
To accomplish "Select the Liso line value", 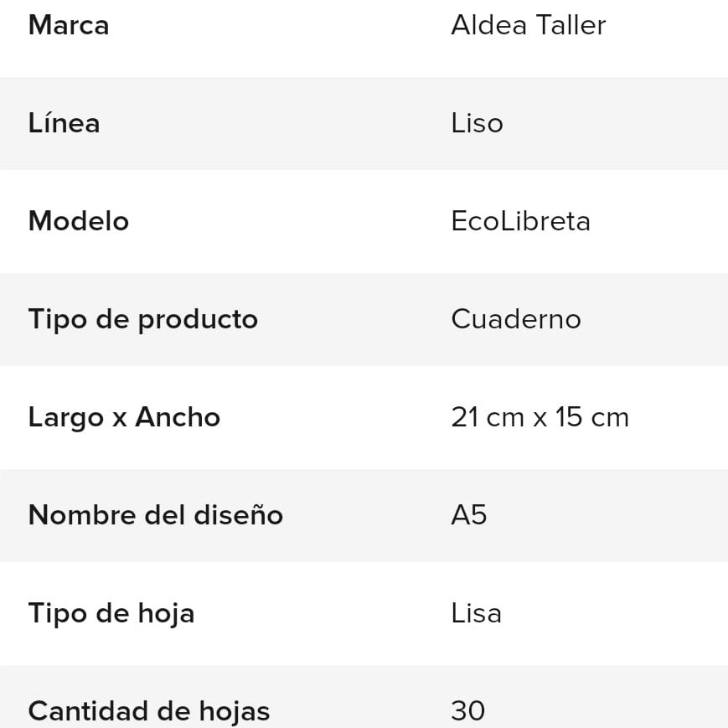I will click(x=477, y=123).
